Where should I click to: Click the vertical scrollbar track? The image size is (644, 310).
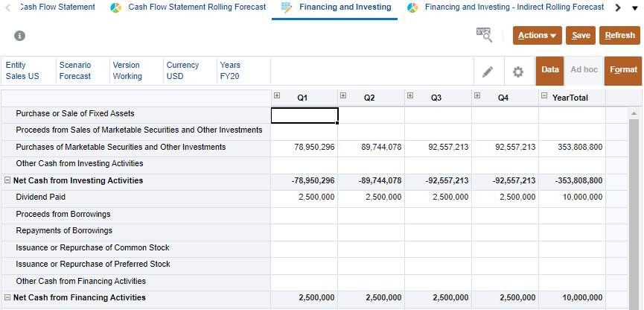tap(634, 214)
